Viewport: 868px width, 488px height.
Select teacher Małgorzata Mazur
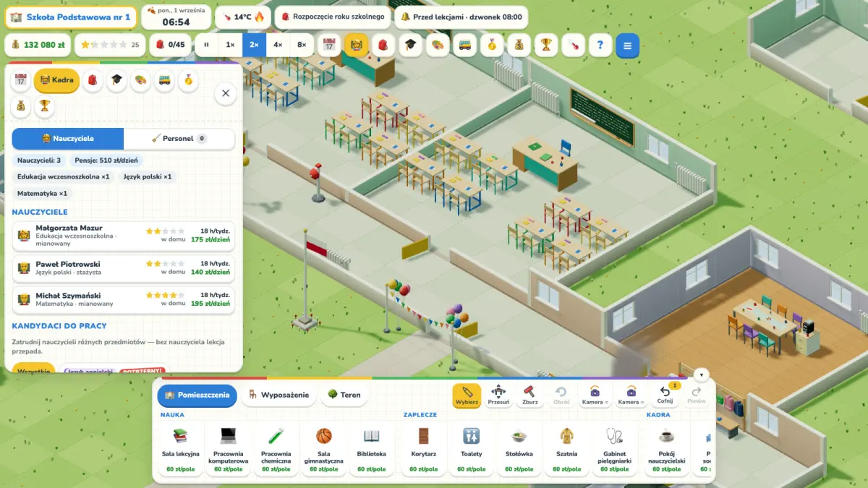[x=124, y=235]
